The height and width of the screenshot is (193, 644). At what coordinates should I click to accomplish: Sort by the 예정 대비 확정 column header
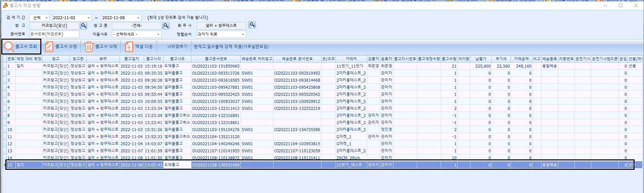pos(29,59)
